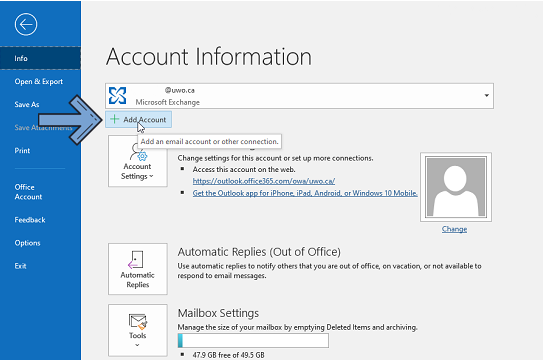This screenshot has width=543, height=360.
Task: Open the mailbox Tools dropdown
Action: pos(137,330)
